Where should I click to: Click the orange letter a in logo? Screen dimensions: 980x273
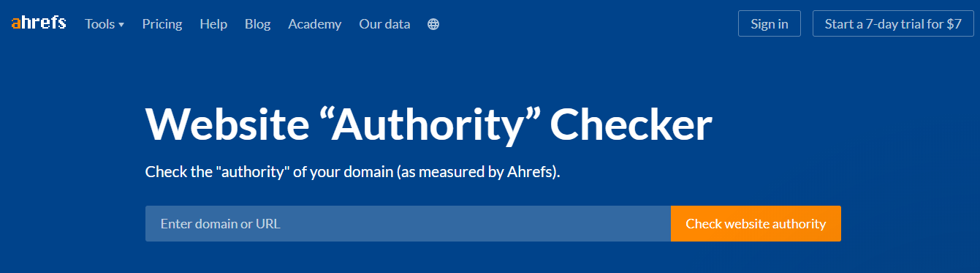point(15,24)
